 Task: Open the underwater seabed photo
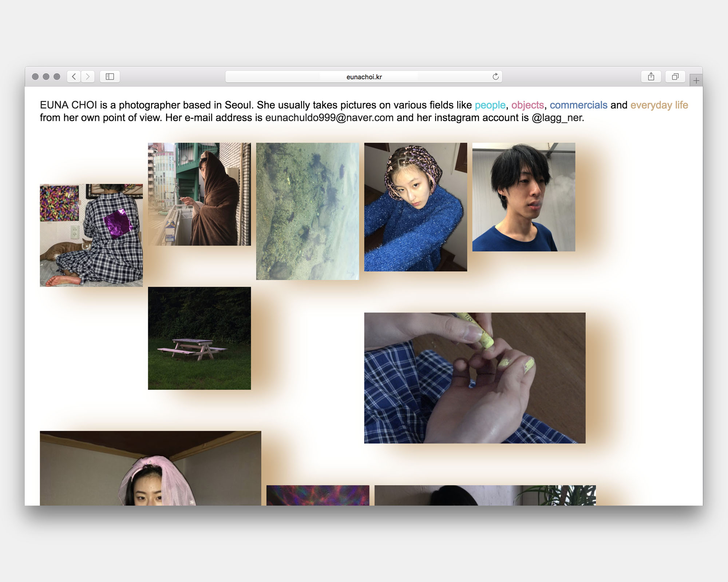308,211
